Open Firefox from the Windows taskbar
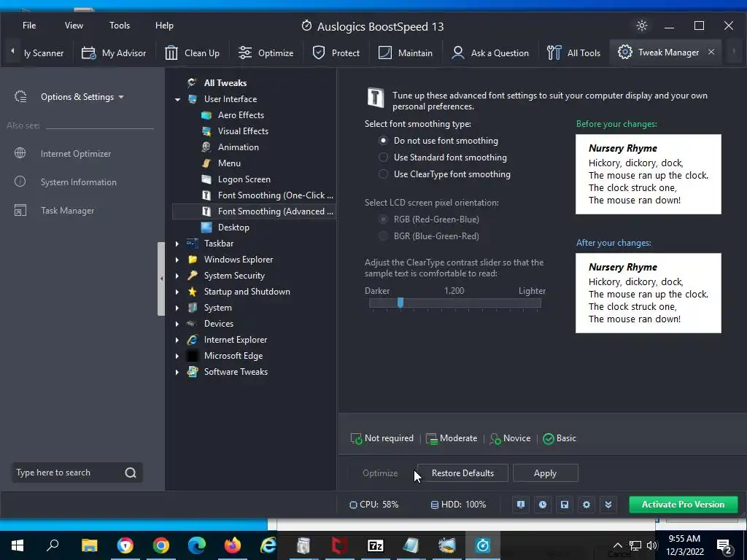Viewport: 747px width, 560px height. coord(233,545)
